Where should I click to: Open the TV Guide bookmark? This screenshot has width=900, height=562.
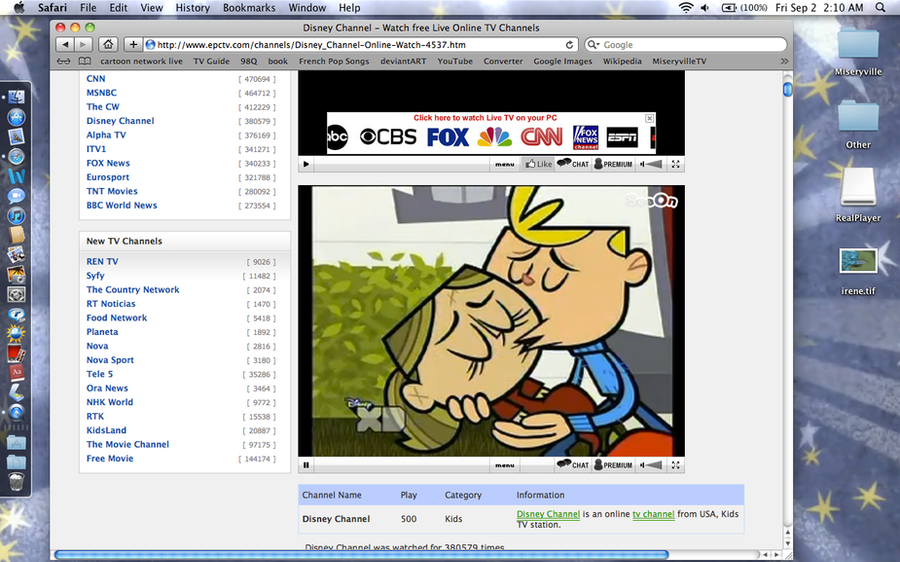[211, 61]
